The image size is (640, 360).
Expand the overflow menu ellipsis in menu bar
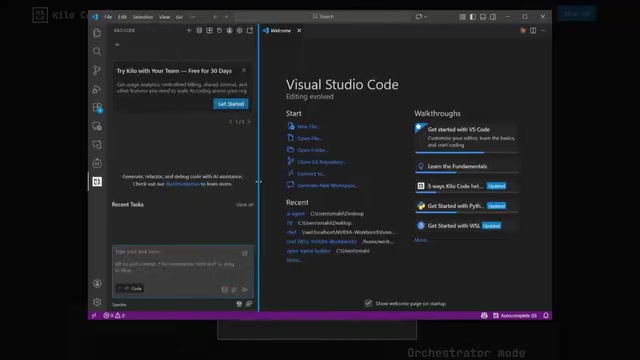pyautogui.click(x=193, y=17)
